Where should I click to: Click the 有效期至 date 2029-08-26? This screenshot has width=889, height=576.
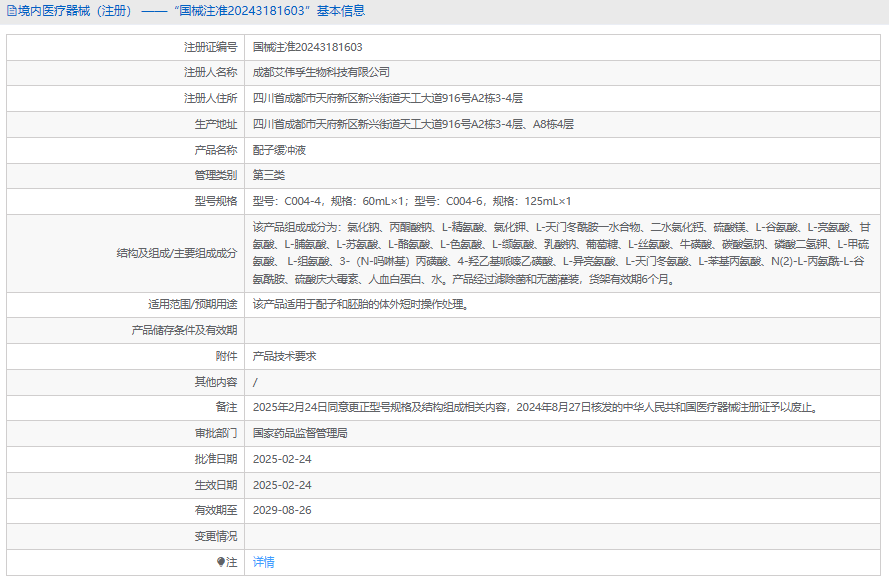(282, 510)
